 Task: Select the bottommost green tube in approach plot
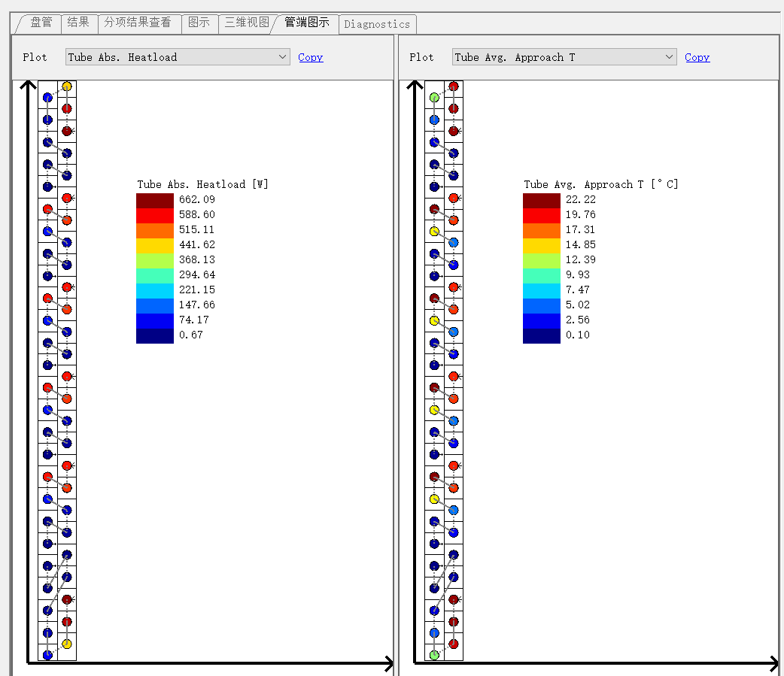click(x=434, y=654)
